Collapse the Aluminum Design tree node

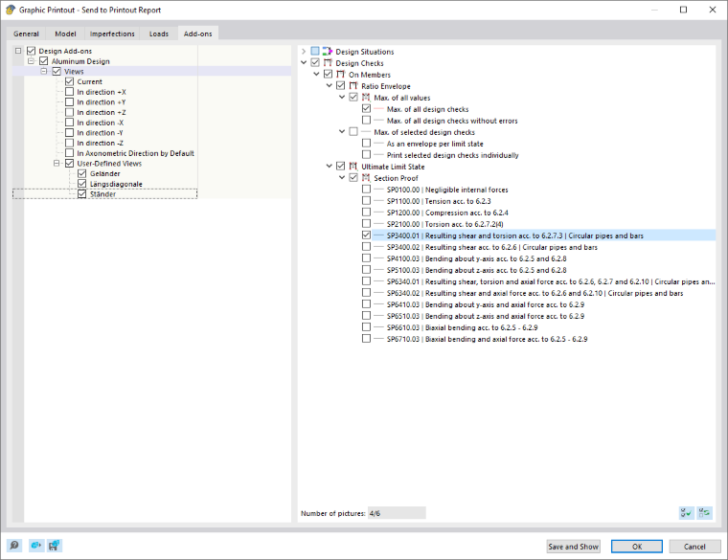(x=31, y=61)
